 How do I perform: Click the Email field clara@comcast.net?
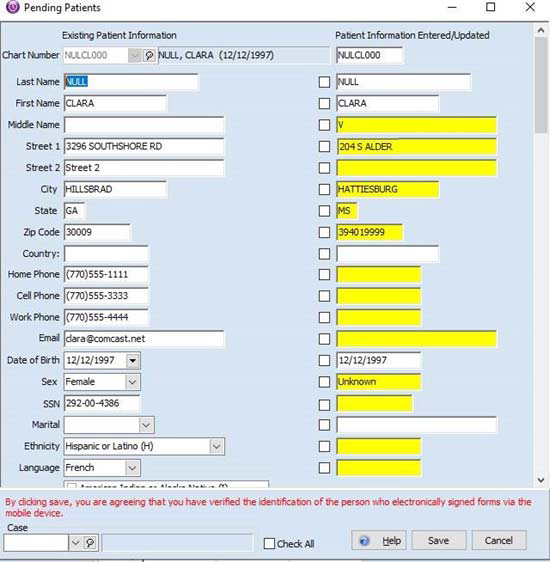coord(144,339)
